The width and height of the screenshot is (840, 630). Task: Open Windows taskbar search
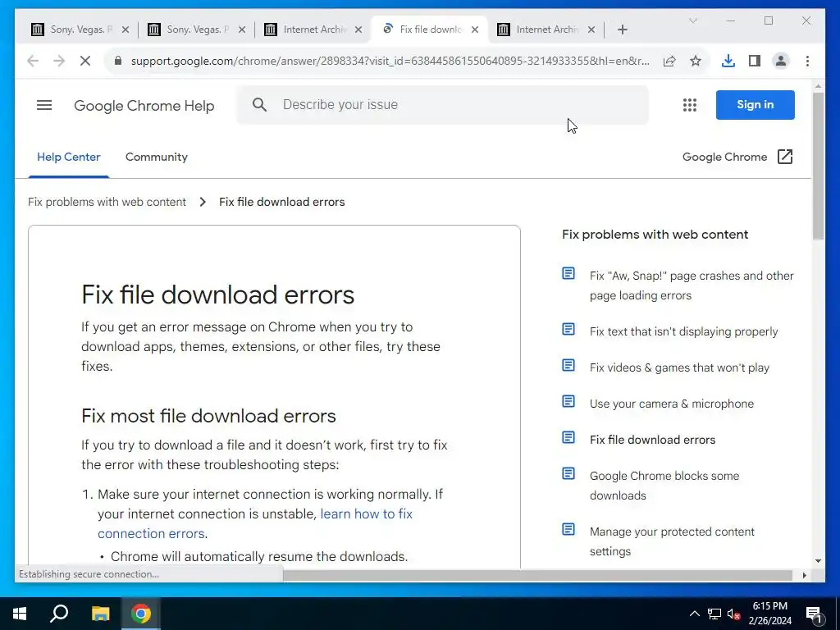click(x=59, y=614)
